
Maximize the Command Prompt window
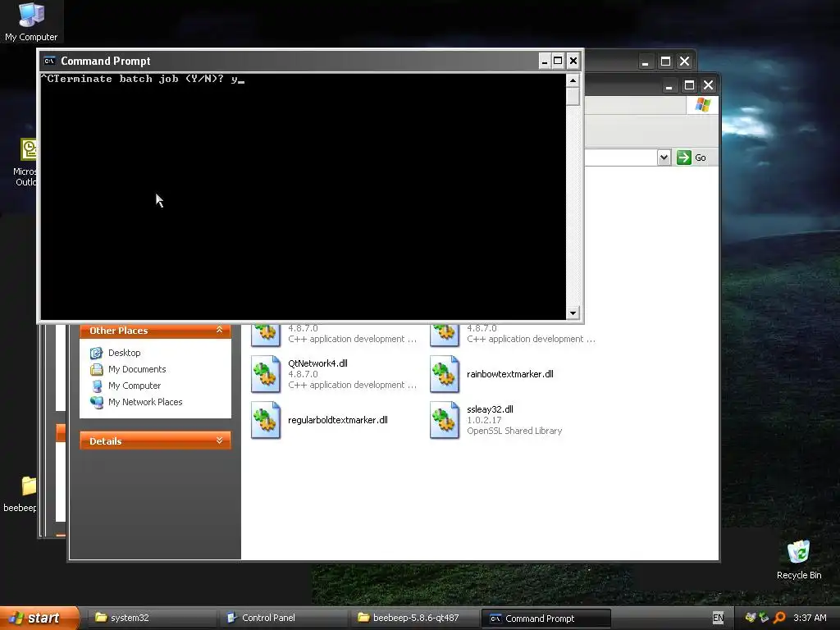click(x=558, y=61)
